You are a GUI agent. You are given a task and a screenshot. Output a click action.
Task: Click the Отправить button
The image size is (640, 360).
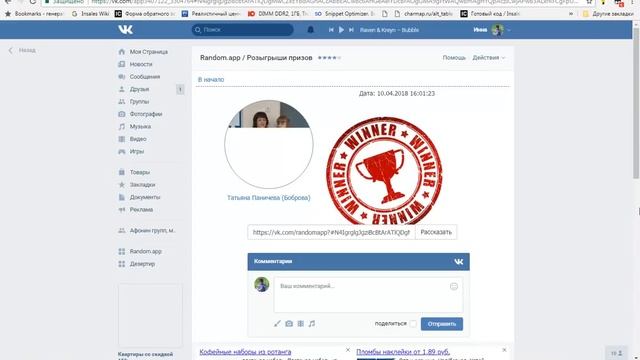click(442, 324)
